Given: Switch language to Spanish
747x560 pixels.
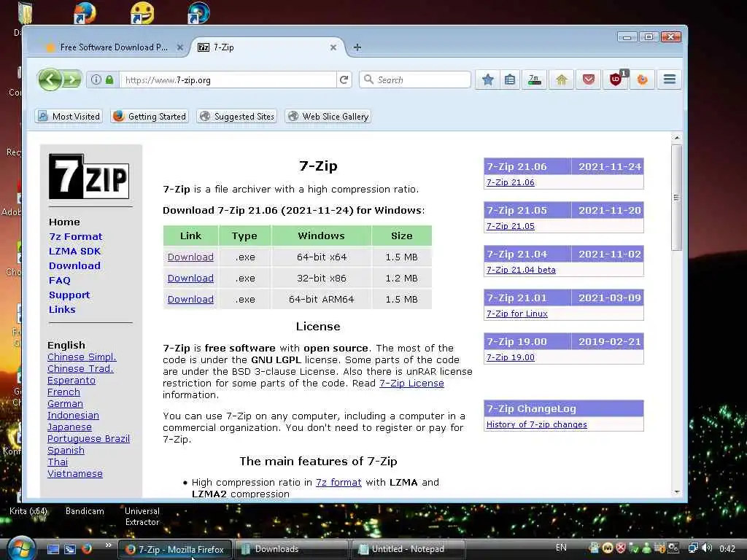Looking at the screenshot, I should point(66,451).
